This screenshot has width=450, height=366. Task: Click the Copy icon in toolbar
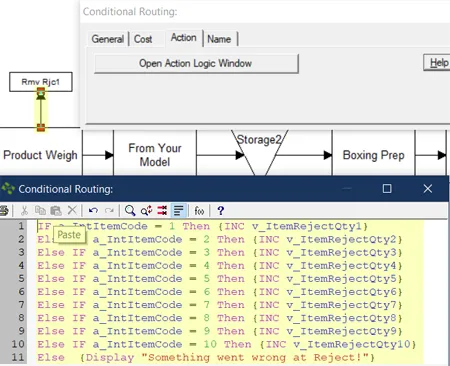click(x=40, y=211)
